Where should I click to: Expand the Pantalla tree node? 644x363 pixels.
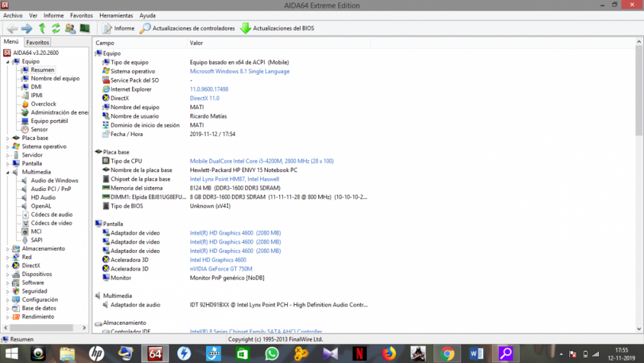(x=7, y=164)
